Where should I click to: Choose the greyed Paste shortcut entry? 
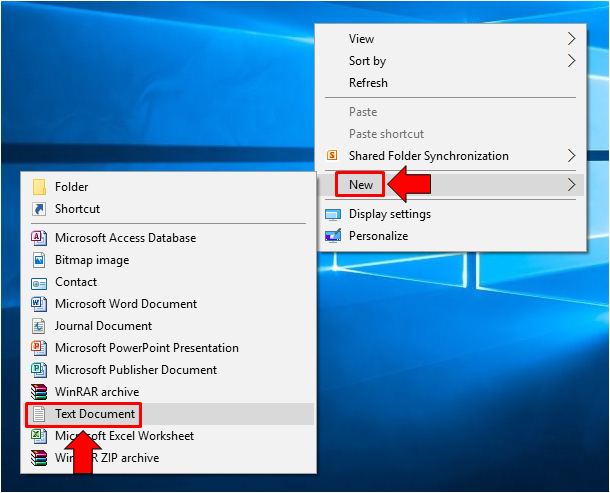click(x=450, y=134)
